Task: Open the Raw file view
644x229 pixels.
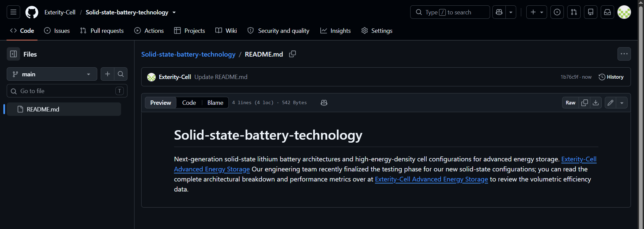Action: tap(571, 102)
